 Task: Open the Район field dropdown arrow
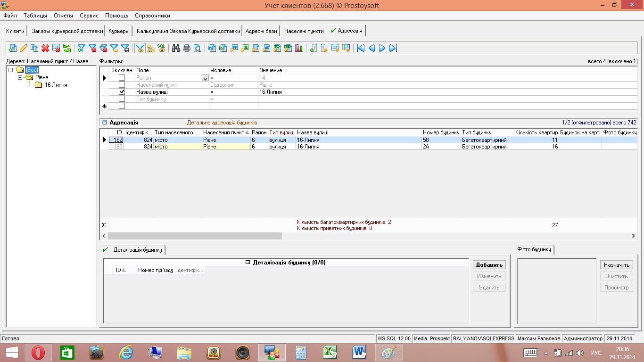(x=205, y=78)
